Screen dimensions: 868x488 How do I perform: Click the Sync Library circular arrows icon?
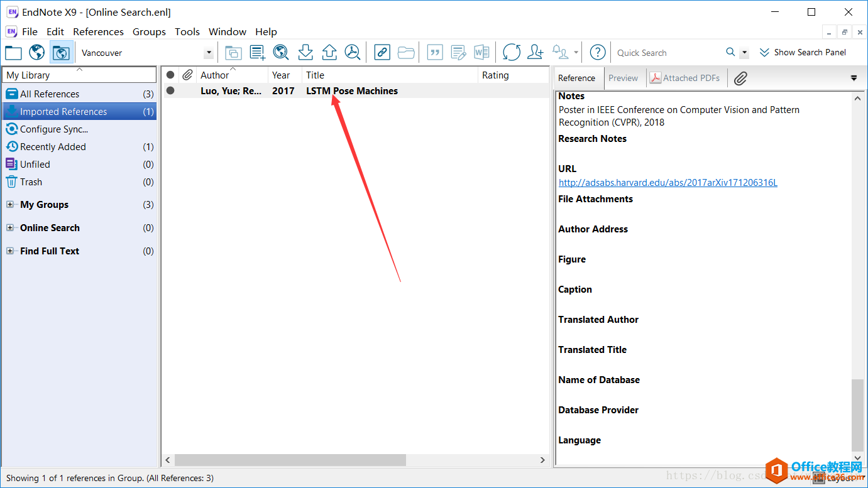pos(512,53)
